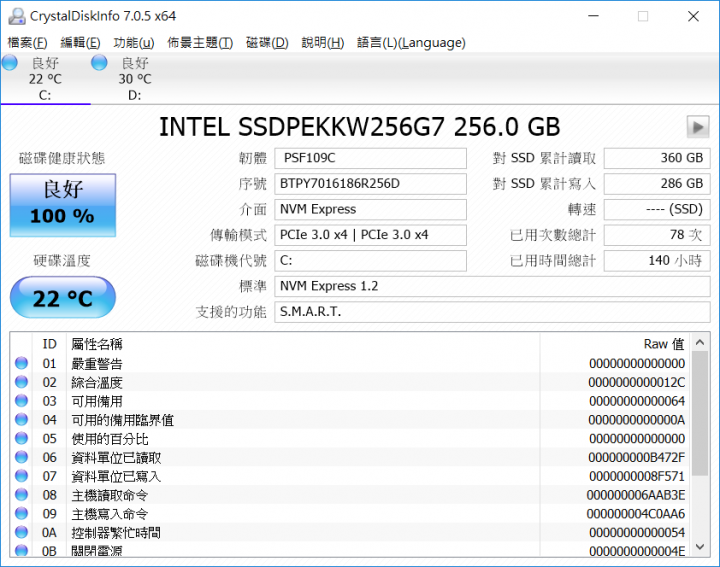The image size is (720, 567).
Task: Click the supported features field S.M.A.R.T.
Action: pos(492,312)
